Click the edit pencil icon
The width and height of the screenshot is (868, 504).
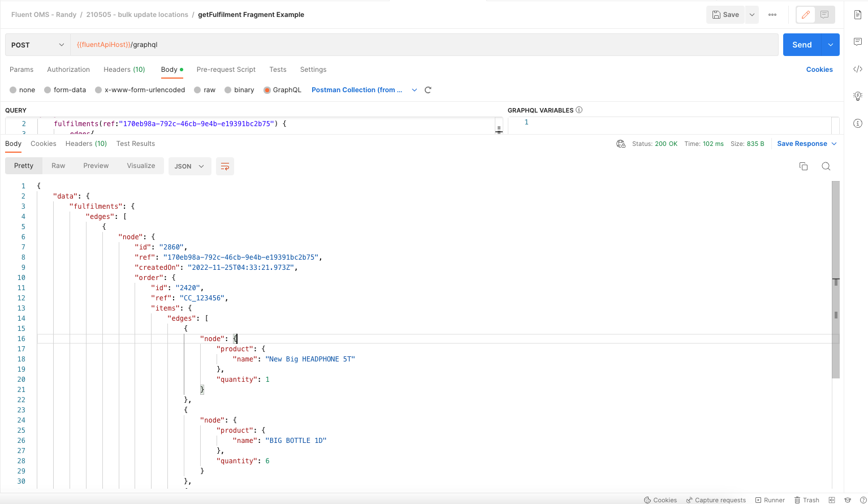point(806,15)
